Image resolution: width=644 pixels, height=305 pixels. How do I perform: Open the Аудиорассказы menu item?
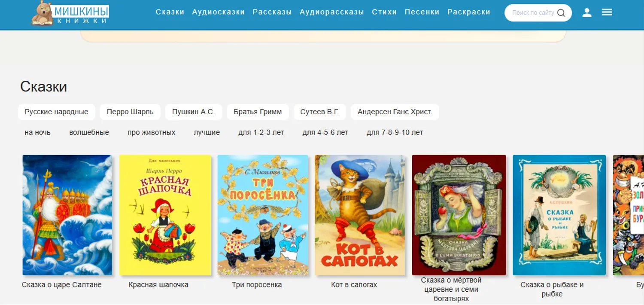[332, 12]
